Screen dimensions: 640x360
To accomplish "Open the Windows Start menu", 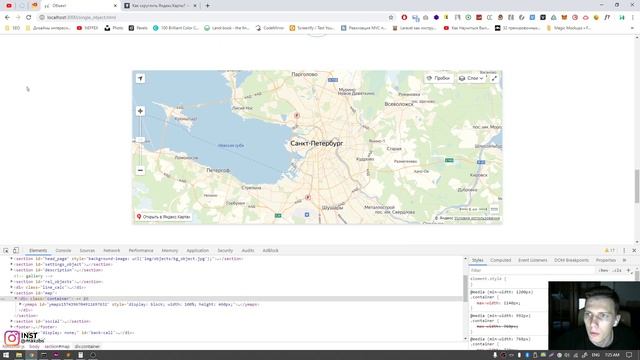I will [x=6, y=355].
